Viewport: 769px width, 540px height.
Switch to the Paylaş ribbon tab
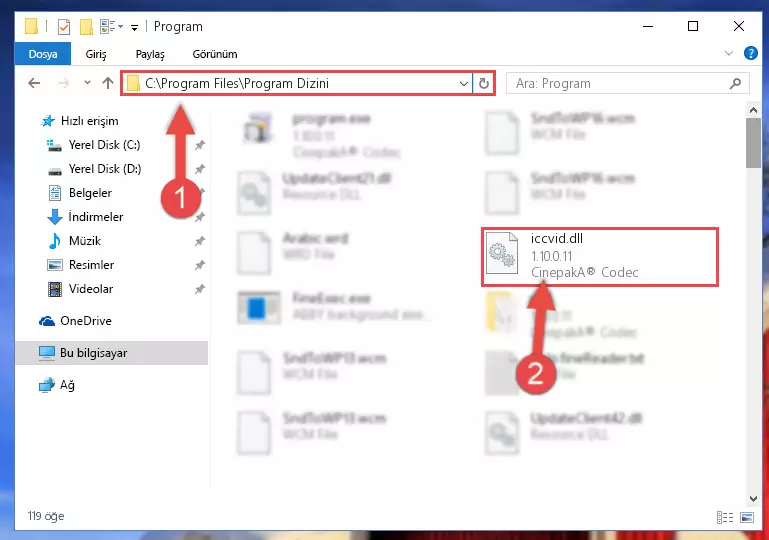150,54
